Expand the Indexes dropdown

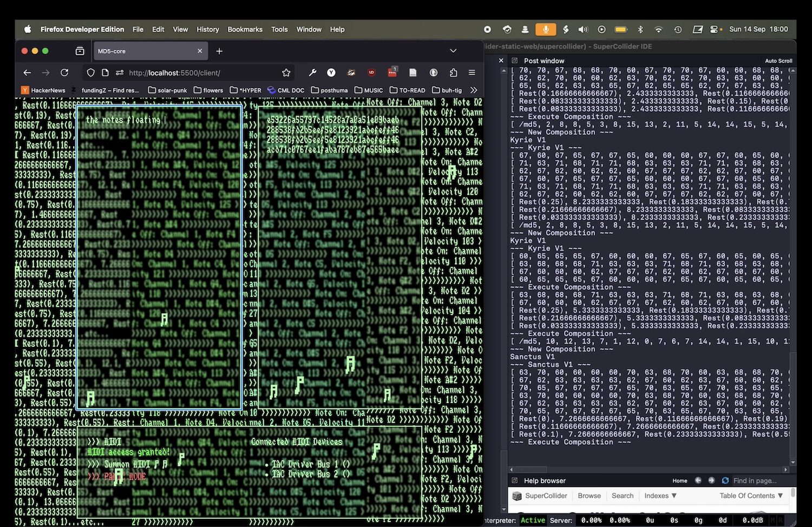[x=660, y=496]
